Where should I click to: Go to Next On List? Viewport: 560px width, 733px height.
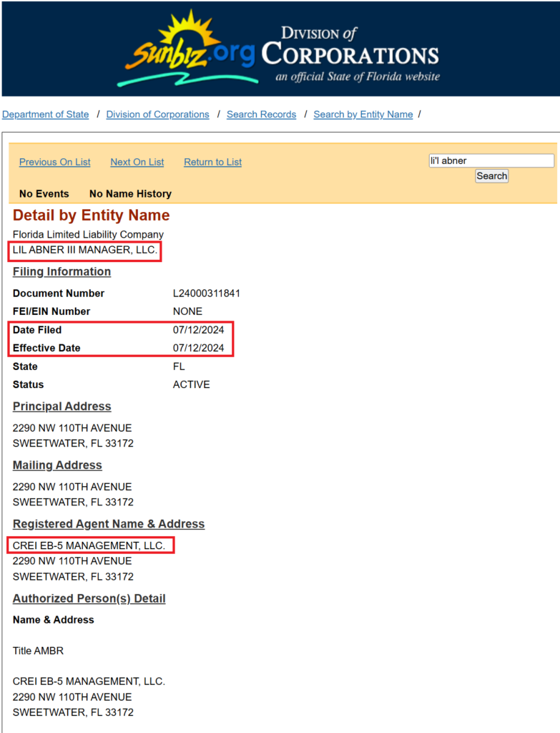pos(137,162)
